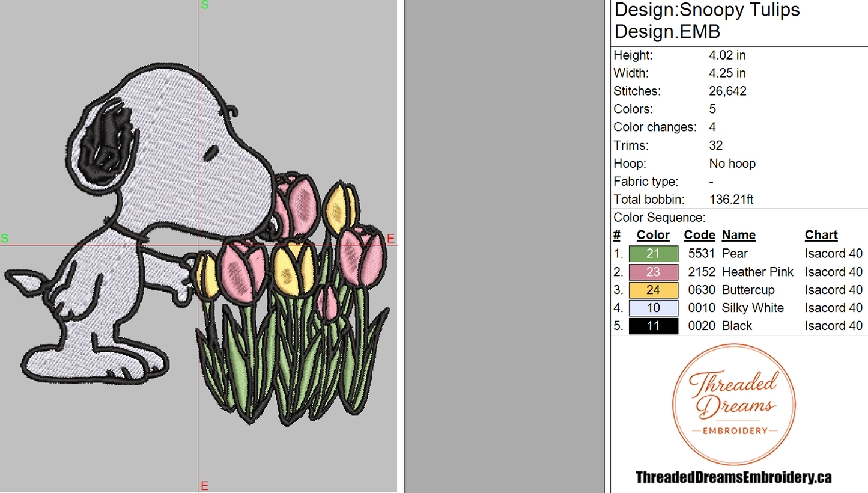Click thread code '5531'
The image size is (868, 493).
(702, 254)
